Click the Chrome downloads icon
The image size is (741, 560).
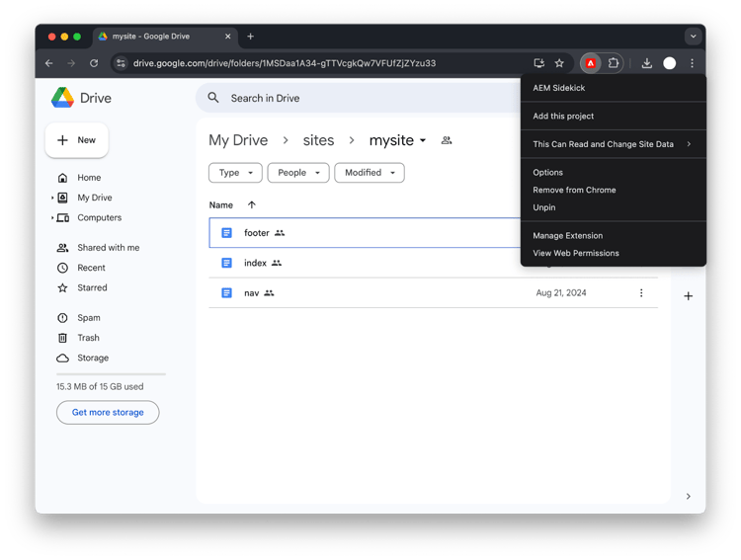pos(646,63)
